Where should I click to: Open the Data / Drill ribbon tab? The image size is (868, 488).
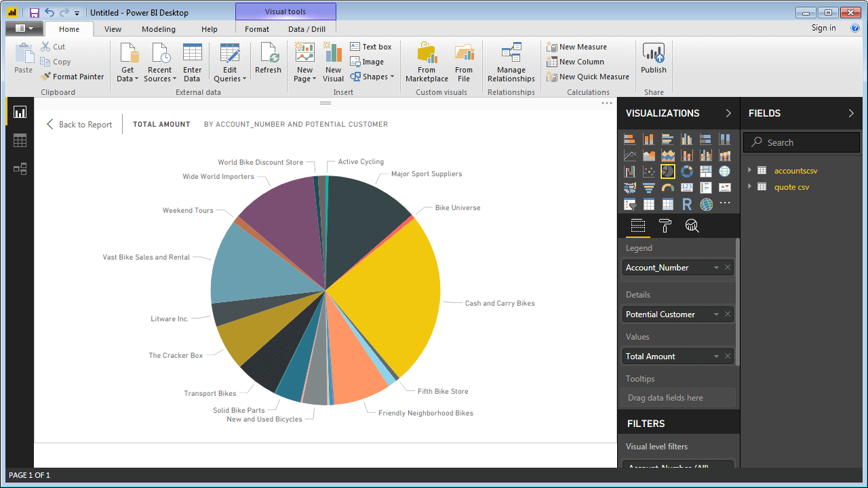pyautogui.click(x=307, y=29)
